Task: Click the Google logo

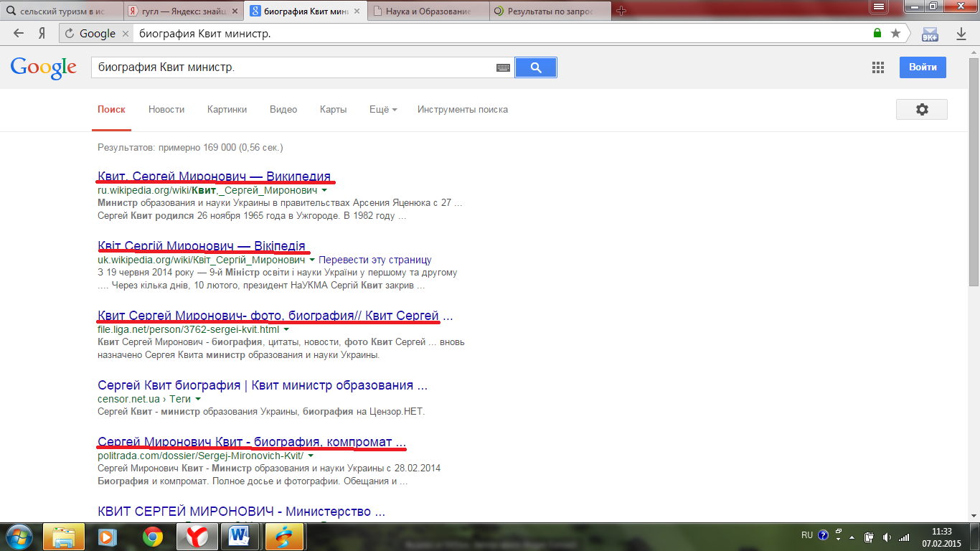Action: [43, 67]
